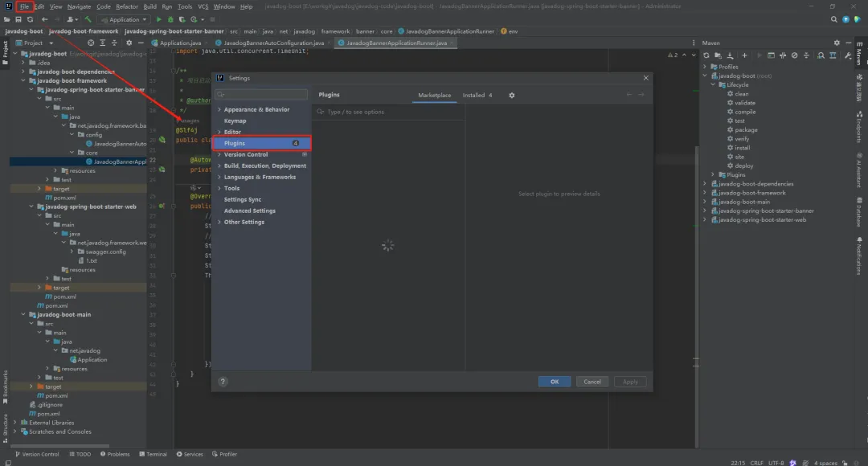Click the Reload from disk icon in main toolbar

30,19
